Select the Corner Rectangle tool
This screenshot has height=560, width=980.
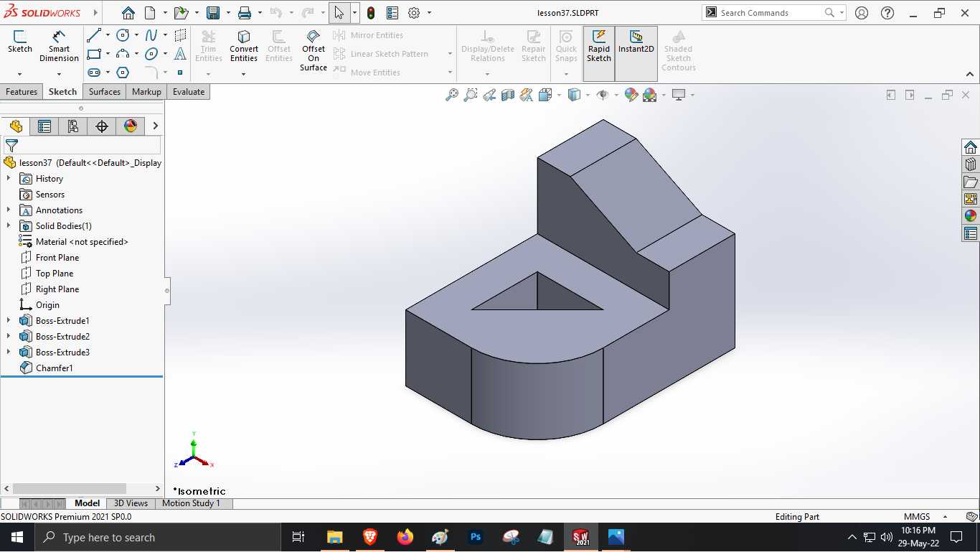94,54
